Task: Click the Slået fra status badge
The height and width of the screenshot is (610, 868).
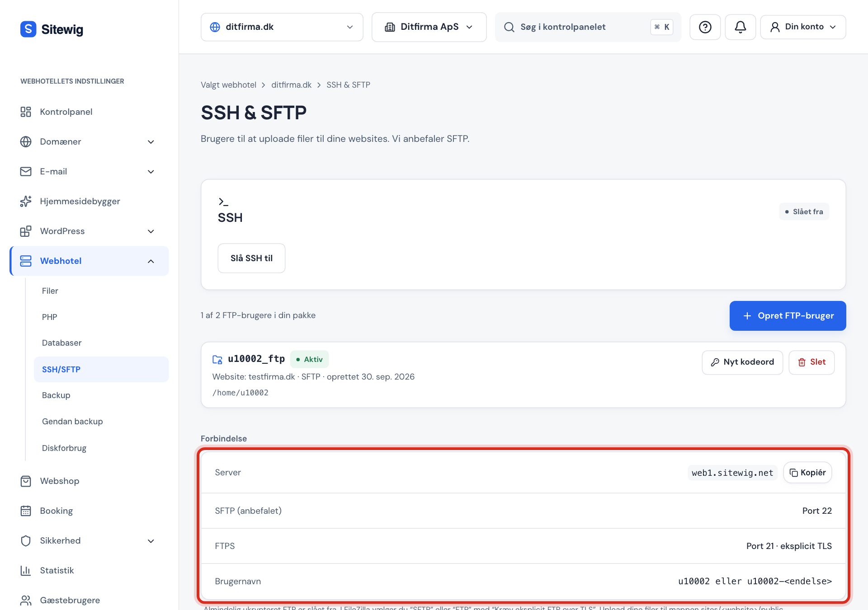Action: tap(804, 212)
